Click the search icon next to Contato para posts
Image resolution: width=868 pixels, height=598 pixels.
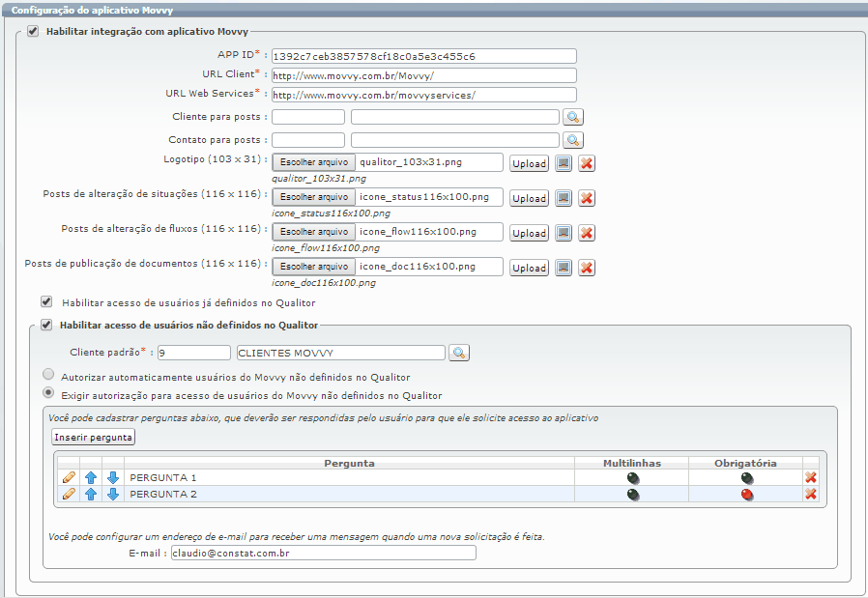(573, 140)
